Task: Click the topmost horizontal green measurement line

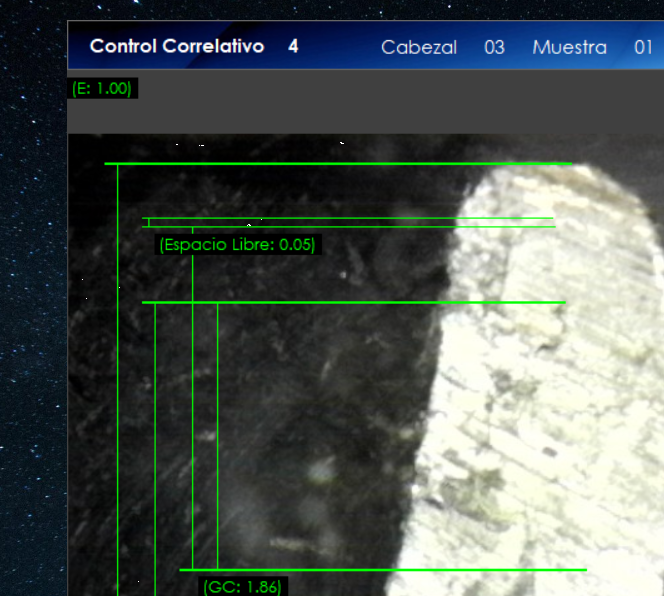Action: pos(340,163)
